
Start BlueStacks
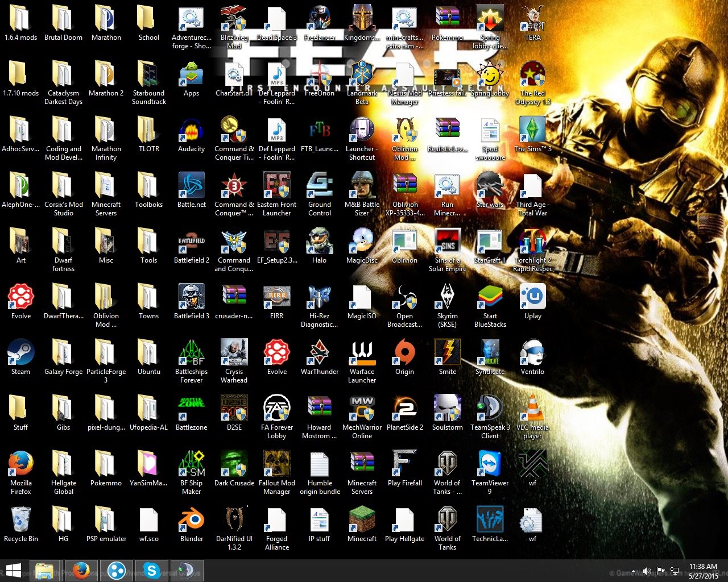[490, 297]
